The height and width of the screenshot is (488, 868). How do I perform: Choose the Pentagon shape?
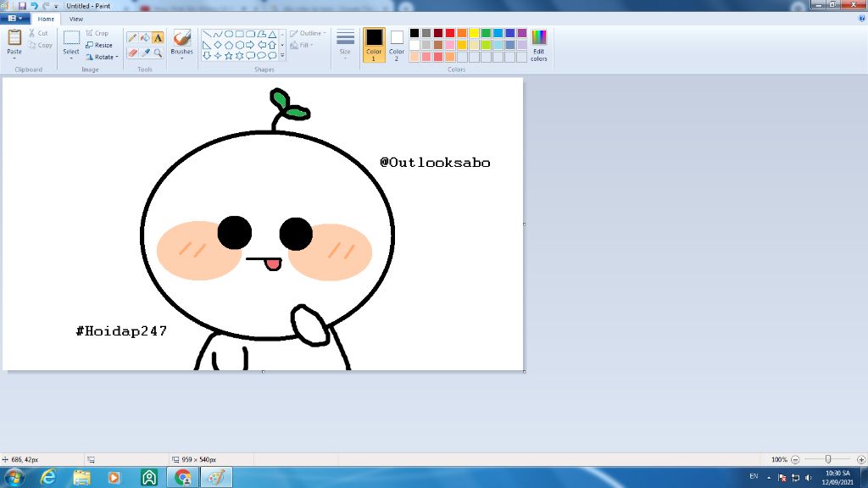(228, 45)
